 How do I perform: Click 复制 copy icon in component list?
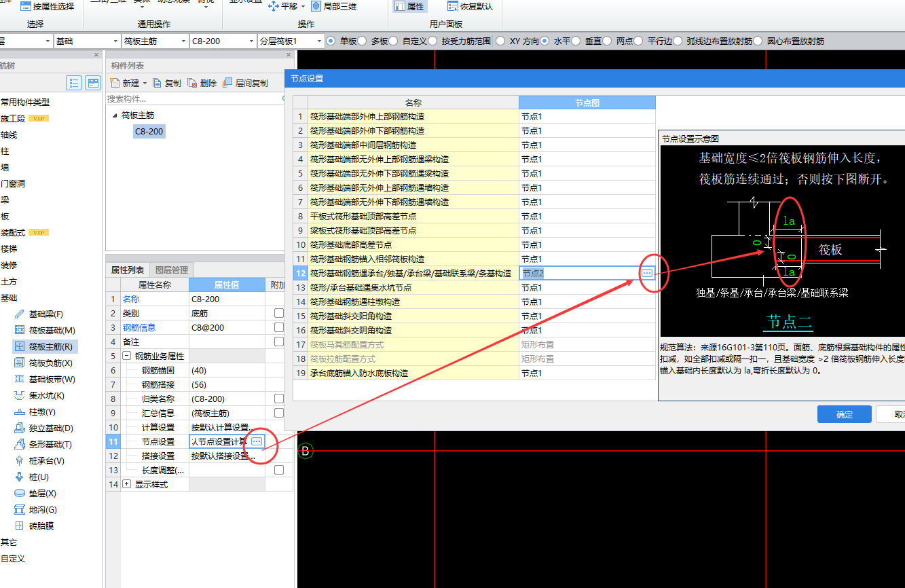coord(158,84)
